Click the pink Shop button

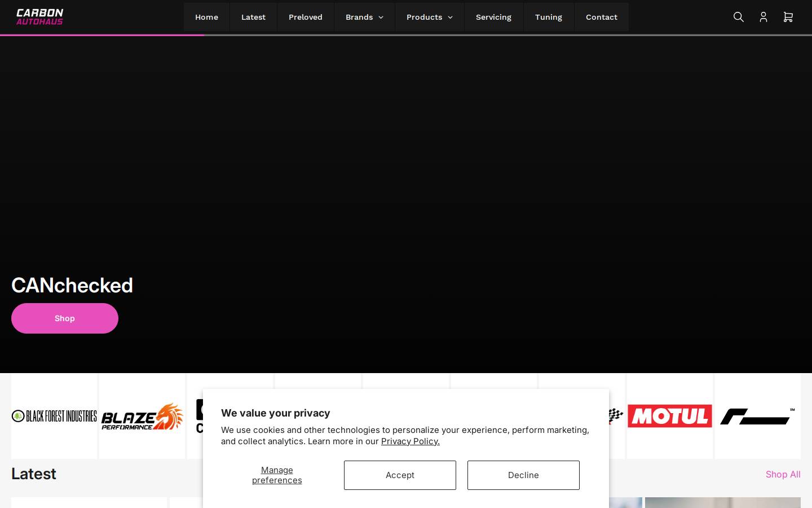point(65,318)
